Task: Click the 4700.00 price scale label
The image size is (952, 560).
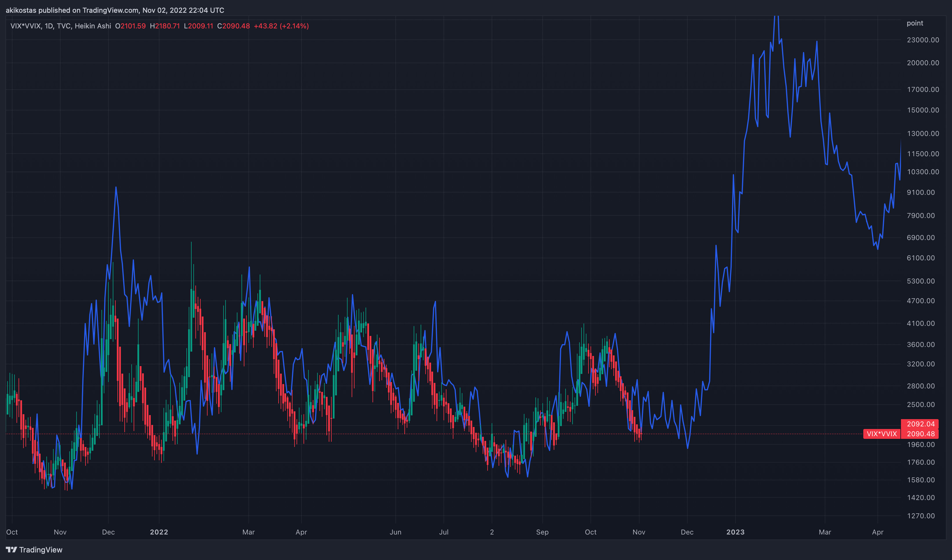Action: tap(921, 301)
